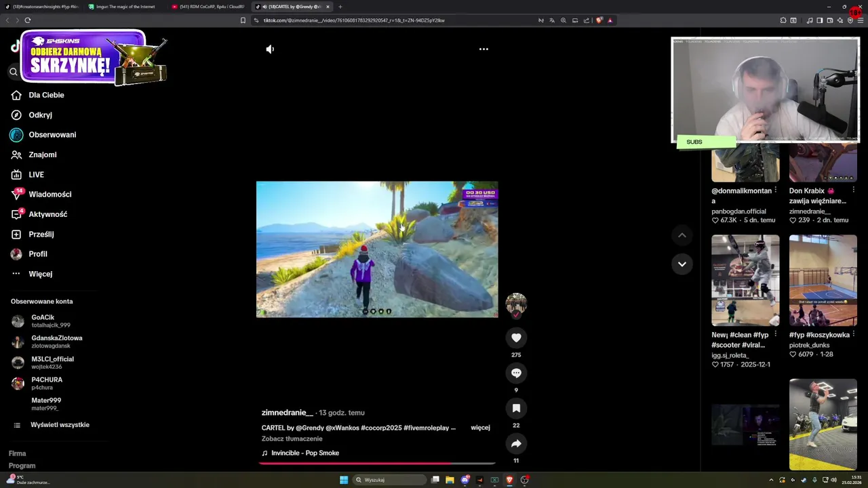The width and height of the screenshot is (868, 488).
Task: Open Odkryj page
Action: click(x=40, y=115)
